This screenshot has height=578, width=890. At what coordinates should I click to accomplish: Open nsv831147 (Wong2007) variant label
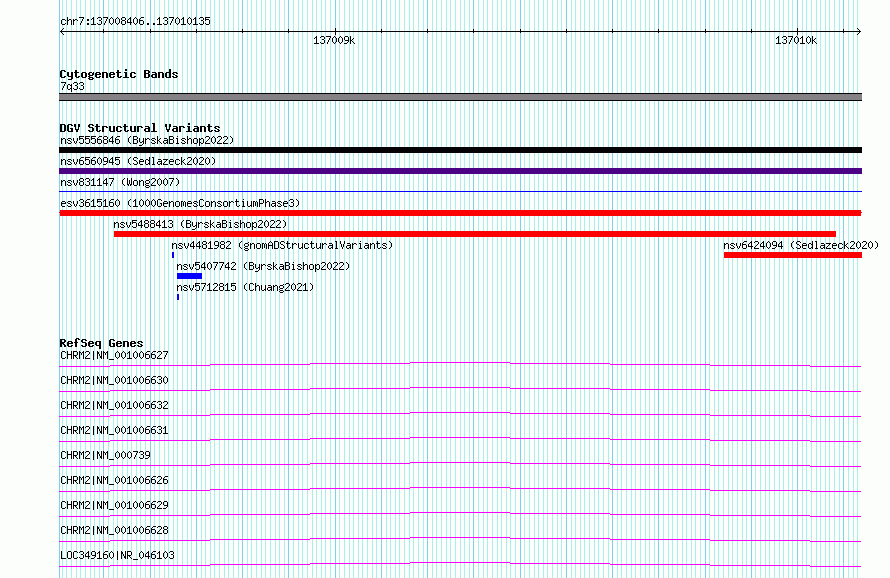120,182
